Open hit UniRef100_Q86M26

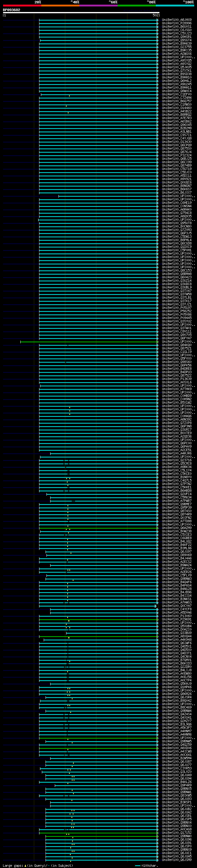177,694
